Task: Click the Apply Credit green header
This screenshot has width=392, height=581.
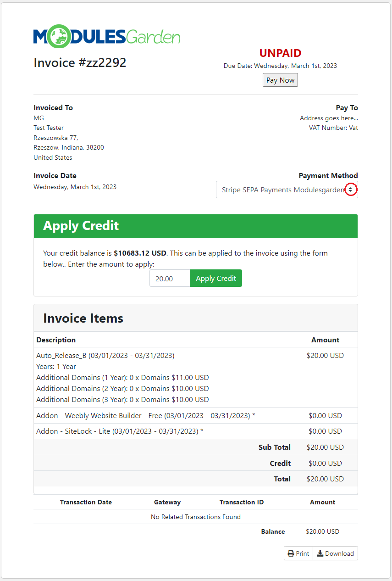Action: click(x=196, y=226)
